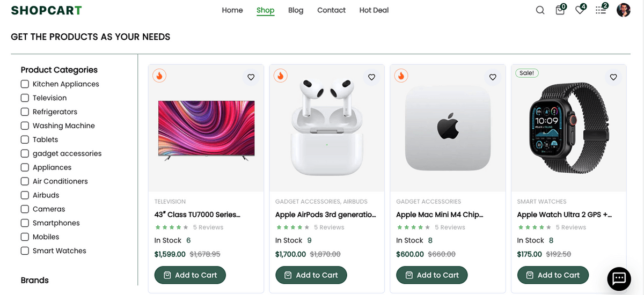Enable the Smartphones category filter

pos(25,223)
